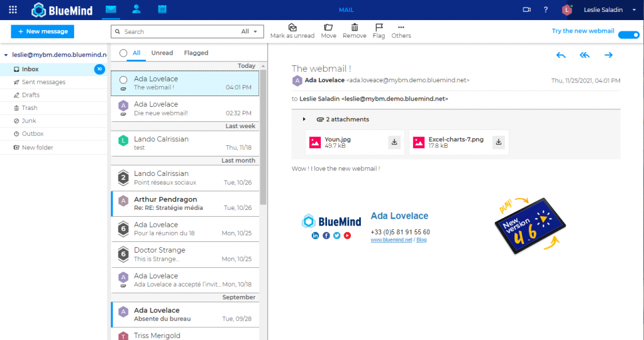Open the All search scope dropdown
This screenshot has width=644, height=340.
[x=253, y=31]
